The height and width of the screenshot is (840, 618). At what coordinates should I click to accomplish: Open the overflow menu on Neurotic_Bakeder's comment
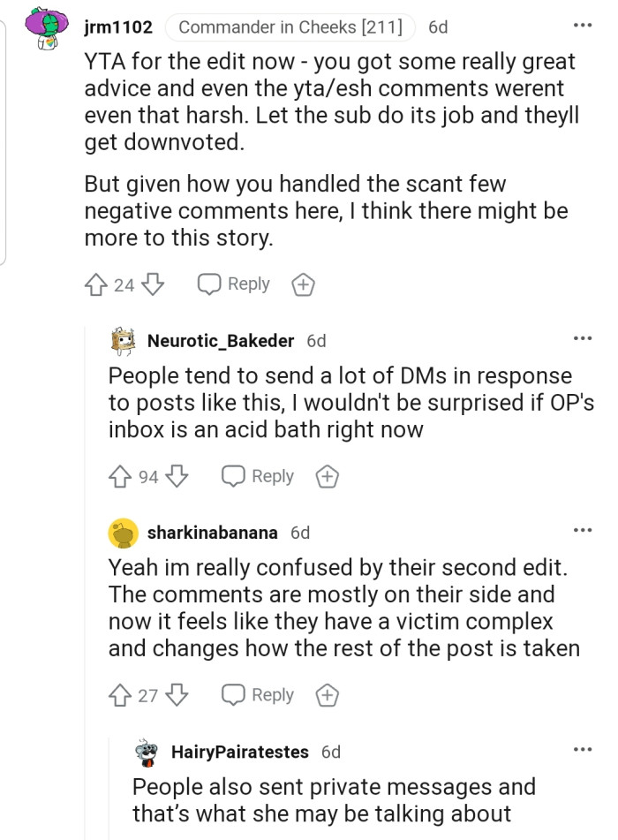point(583,337)
